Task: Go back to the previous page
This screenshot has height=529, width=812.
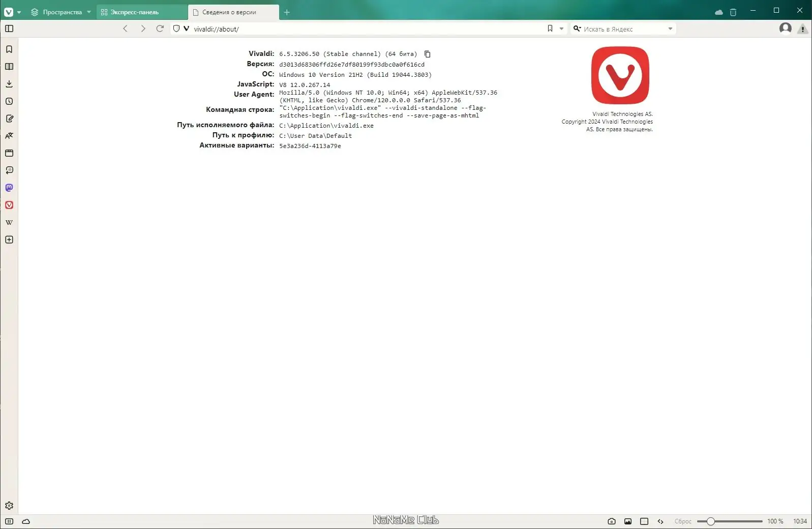Action: [126, 28]
